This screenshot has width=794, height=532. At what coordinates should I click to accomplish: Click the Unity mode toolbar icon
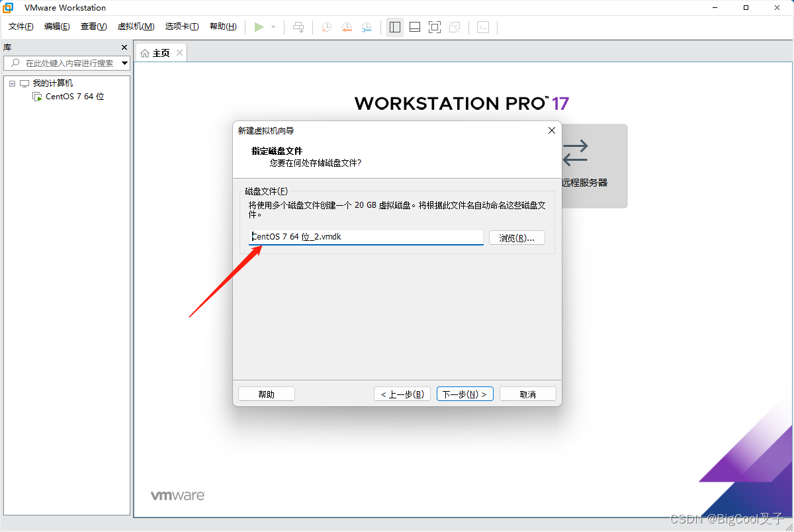click(x=455, y=27)
